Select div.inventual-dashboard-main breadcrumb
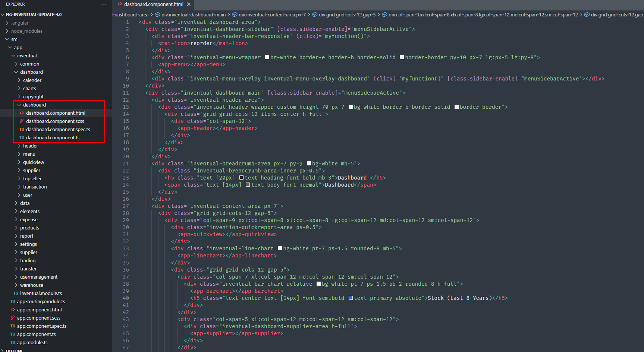 [194, 15]
